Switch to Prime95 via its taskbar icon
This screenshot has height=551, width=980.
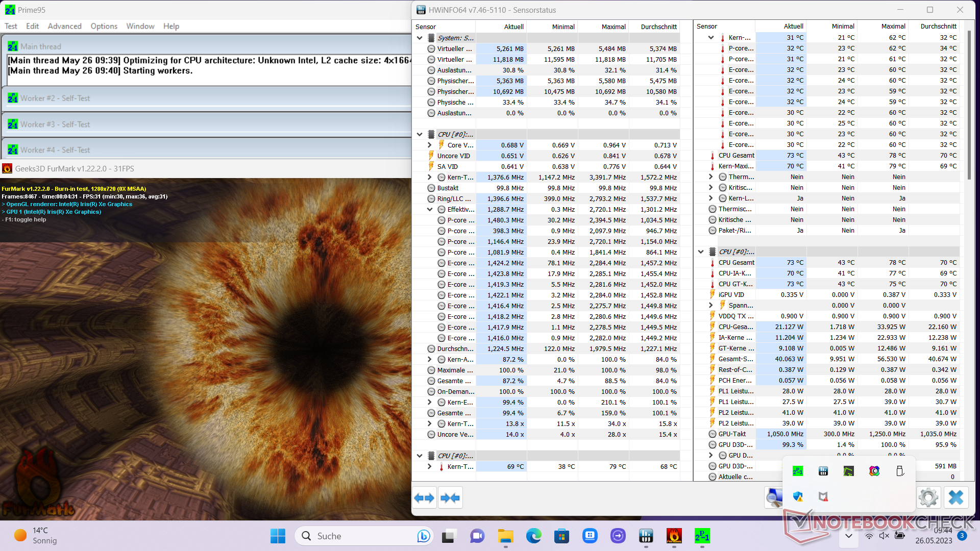702,536
